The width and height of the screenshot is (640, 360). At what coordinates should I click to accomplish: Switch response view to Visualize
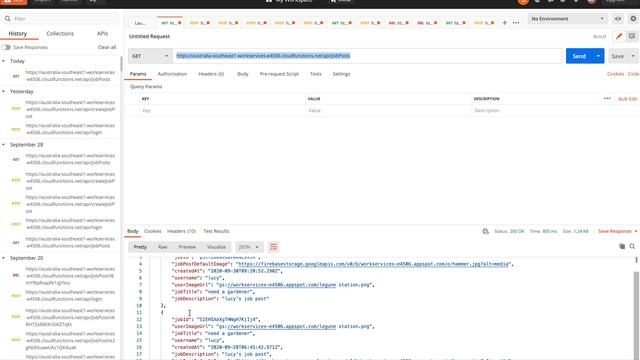click(x=216, y=247)
